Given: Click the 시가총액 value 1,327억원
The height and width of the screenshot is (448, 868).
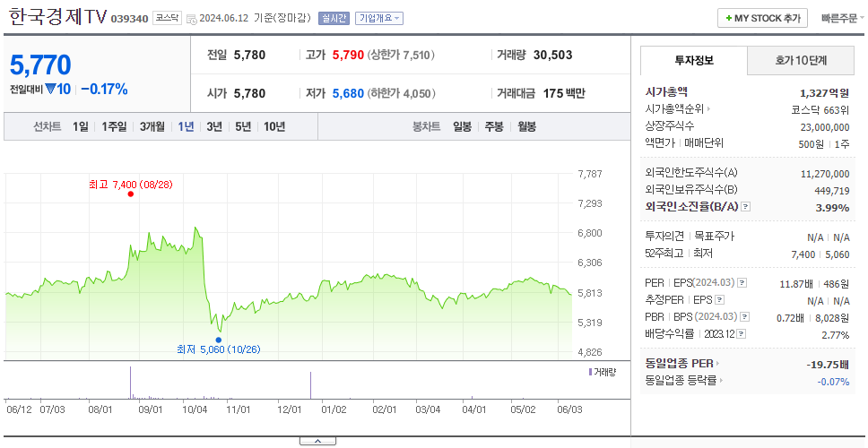Looking at the screenshot, I should point(825,93).
